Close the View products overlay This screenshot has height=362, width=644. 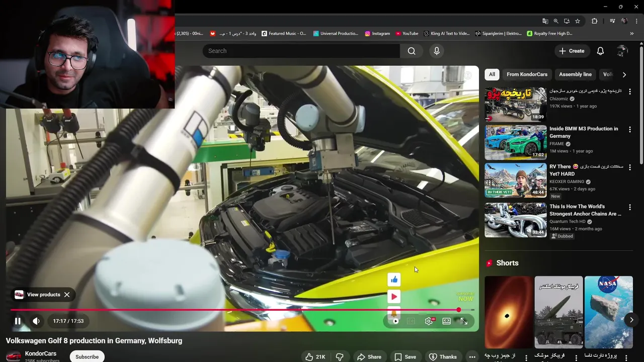67,295
